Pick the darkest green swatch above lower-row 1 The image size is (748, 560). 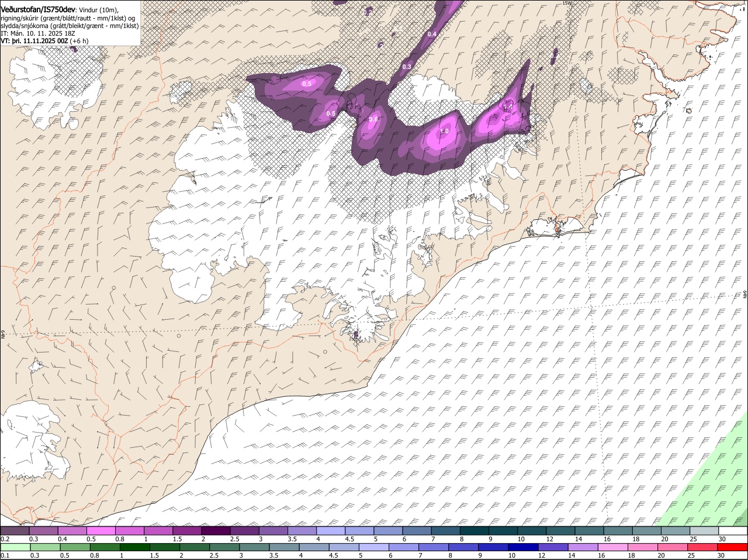(x=134, y=547)
